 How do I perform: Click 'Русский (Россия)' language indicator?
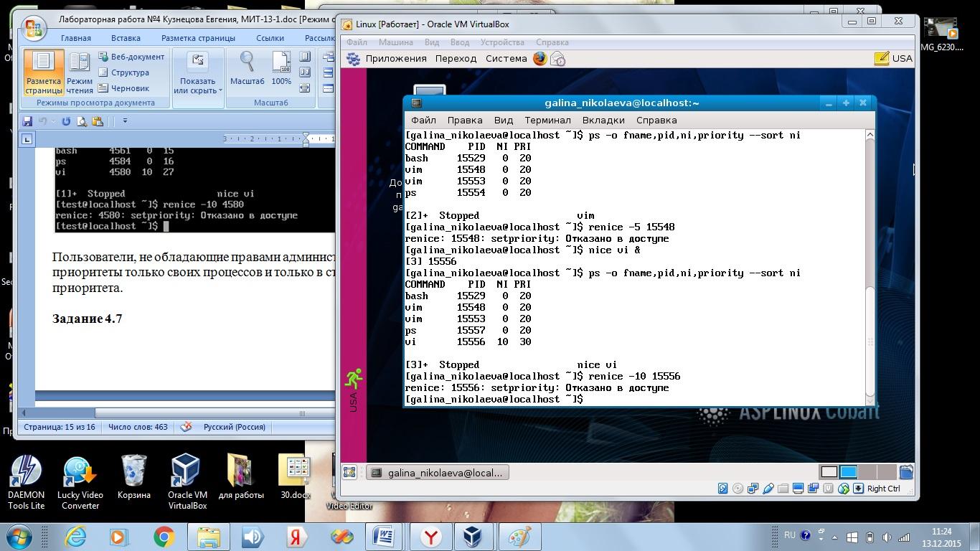click(235, 427)
